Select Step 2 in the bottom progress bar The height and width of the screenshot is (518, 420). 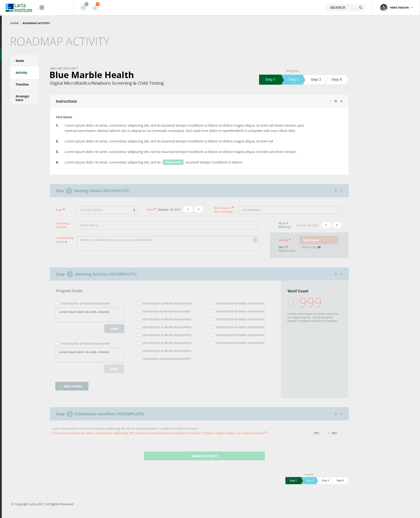(x=310, y=480)
